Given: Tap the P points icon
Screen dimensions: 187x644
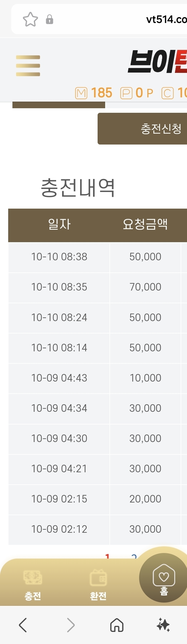Looking at the screenshot, I should [x=126, y=93].
